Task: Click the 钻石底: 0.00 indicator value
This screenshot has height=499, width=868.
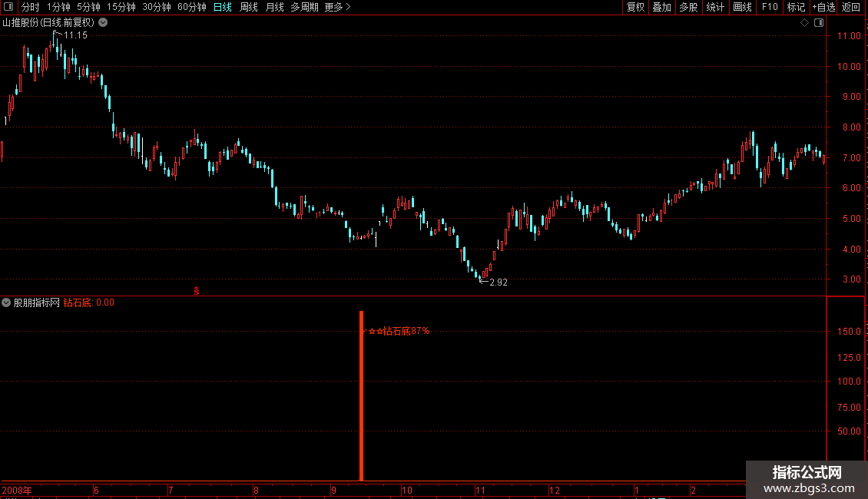Action: (88, 302)
